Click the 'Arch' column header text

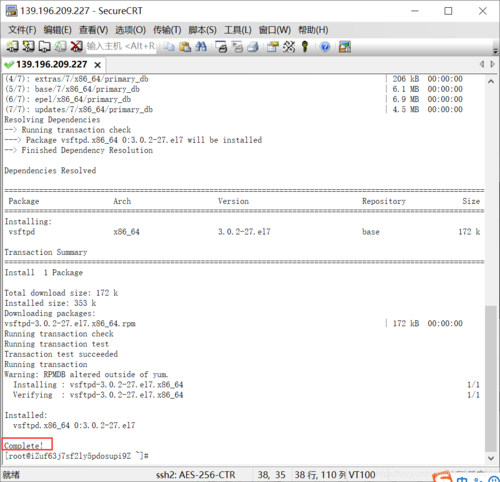click(x=122, y=201)
